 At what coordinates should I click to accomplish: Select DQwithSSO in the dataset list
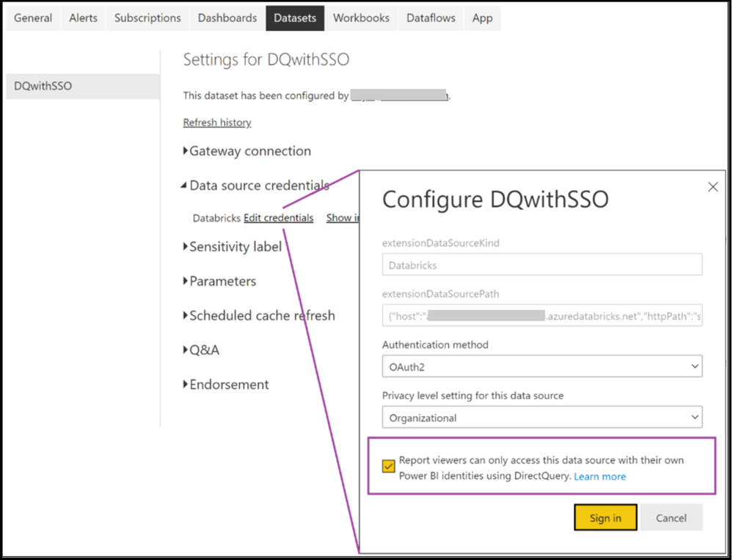pyautogui.click(x=83, y=86)
